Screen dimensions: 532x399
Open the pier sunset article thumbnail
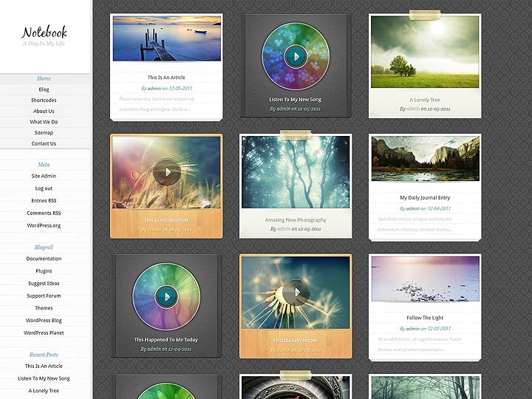point(166,38)
